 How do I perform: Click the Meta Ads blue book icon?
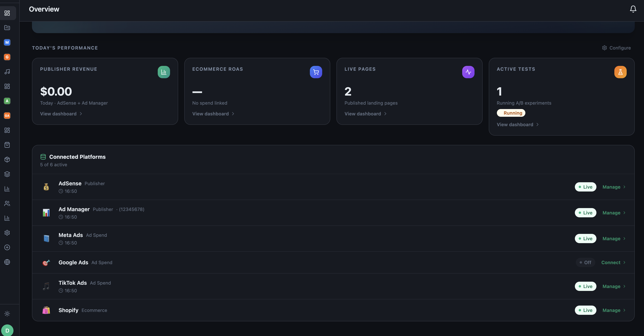click(46, 239)
